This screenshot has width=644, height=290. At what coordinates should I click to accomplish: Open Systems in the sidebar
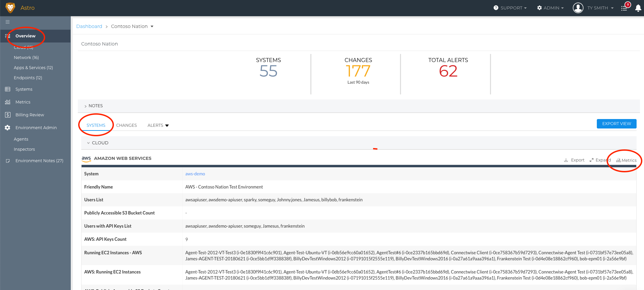[x=24, y=89]
